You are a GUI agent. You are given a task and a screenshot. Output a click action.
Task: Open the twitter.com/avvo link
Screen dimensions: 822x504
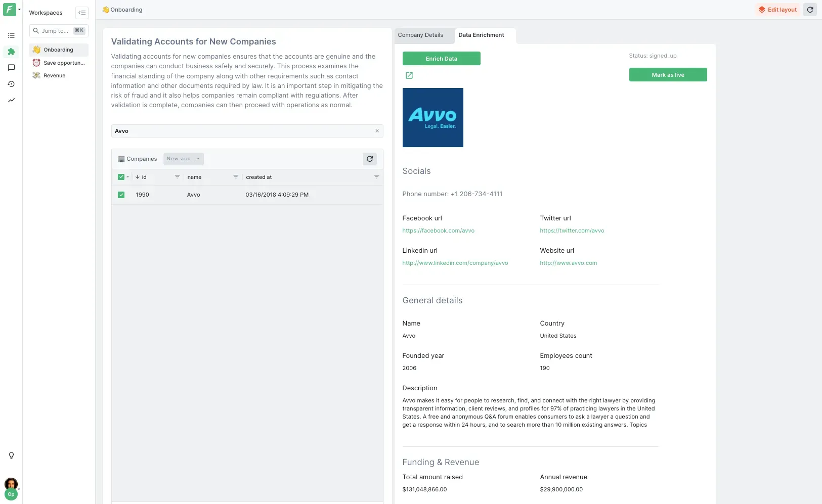[572, 231]
